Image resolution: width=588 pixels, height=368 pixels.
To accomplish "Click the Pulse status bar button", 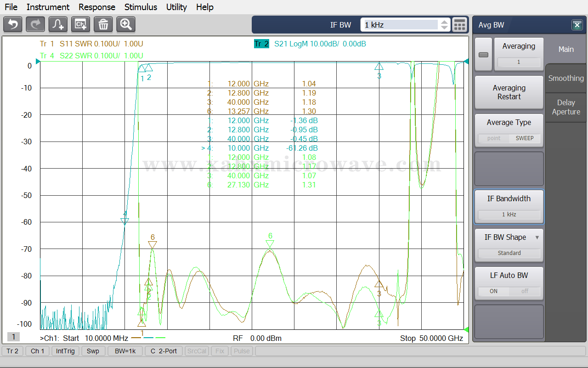I will click(242, 351).
